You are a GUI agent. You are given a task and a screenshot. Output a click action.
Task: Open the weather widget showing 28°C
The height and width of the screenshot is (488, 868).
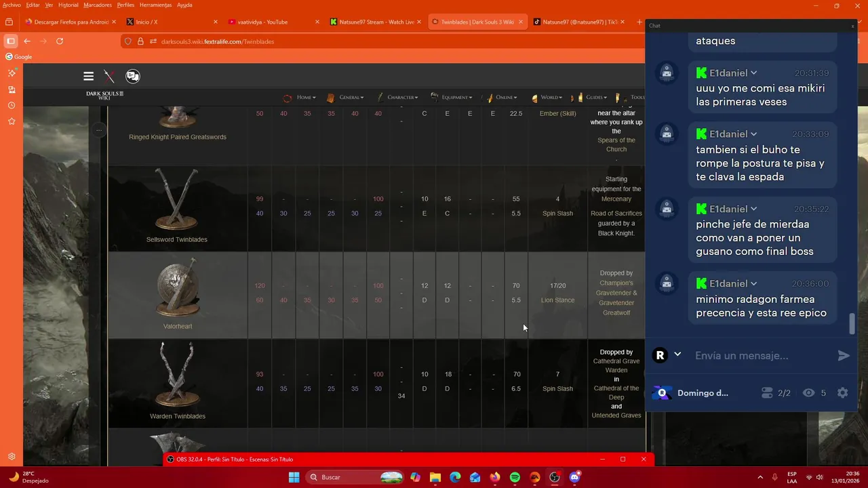[28, 477]
